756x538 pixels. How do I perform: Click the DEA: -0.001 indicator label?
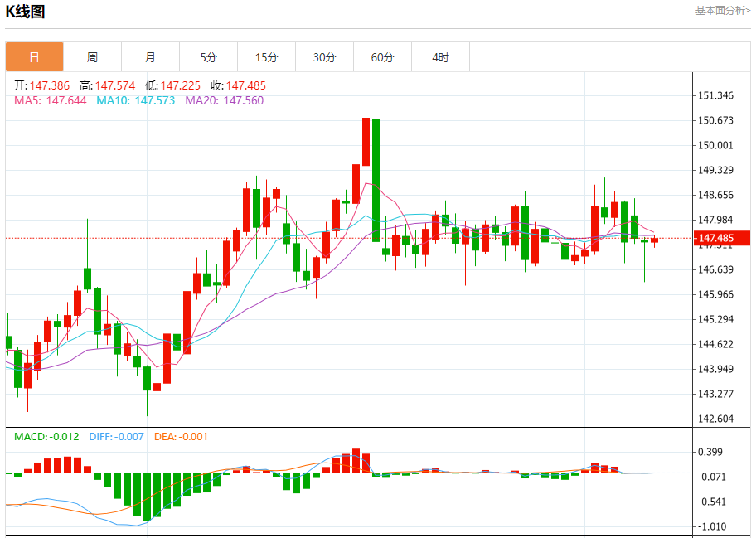(181, 437)
